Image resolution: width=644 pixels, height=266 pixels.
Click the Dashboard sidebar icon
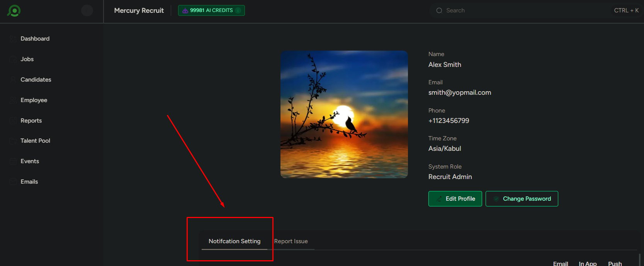(13, 39)
